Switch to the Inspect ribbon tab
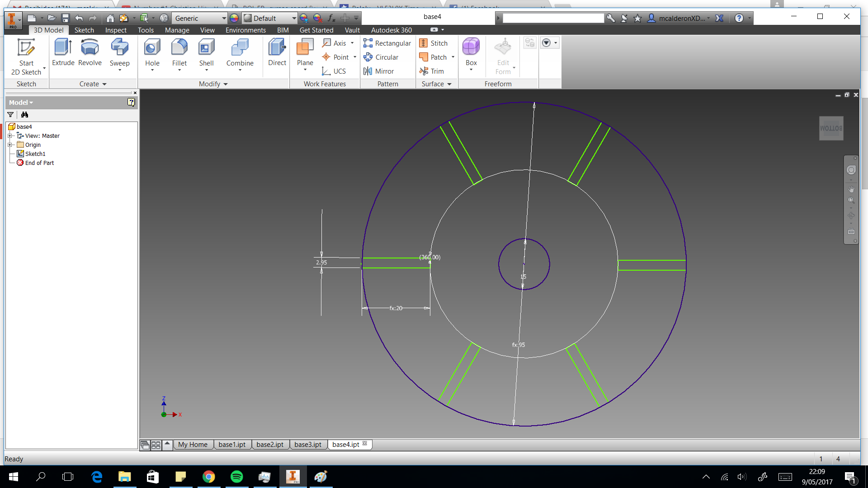This screenshot has width=868, height=488. (x=116, y=30)
